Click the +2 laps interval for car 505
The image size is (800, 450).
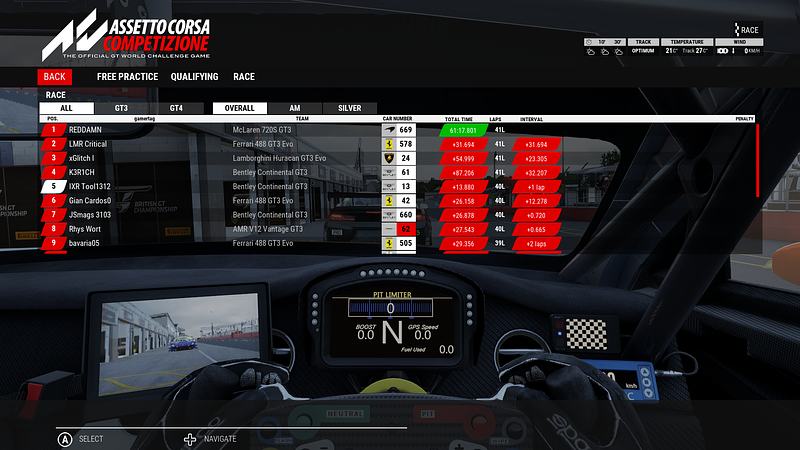tap(536, 244)
